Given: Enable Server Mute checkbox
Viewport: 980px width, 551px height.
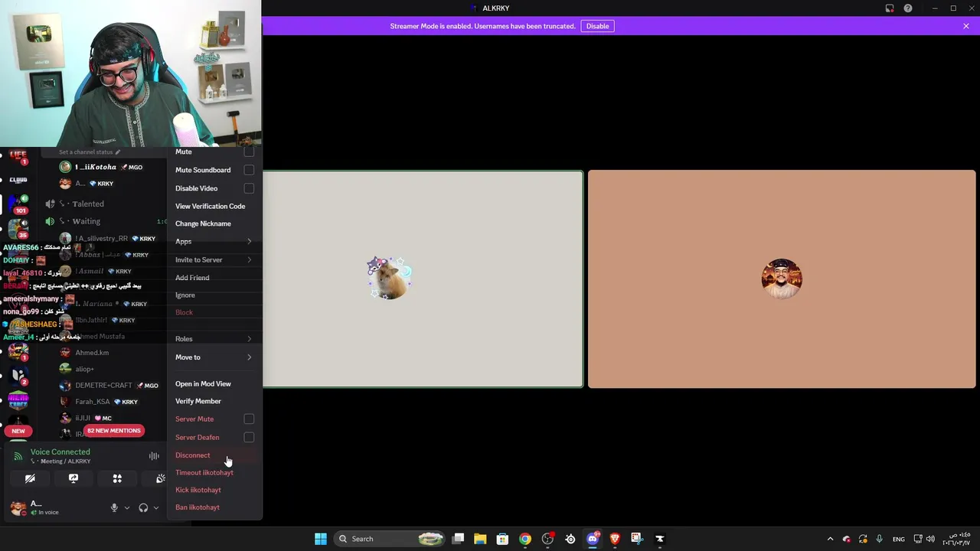Looking at the screenshot, I should 249,419.
